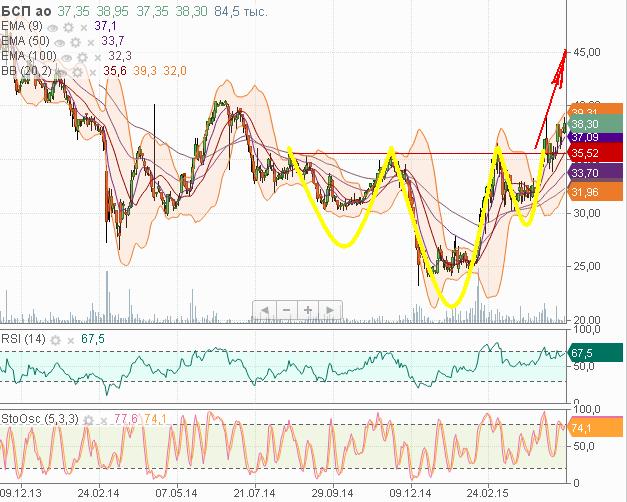
Task: Click the 24.02.15 date axis label
Action: [488, 493]
